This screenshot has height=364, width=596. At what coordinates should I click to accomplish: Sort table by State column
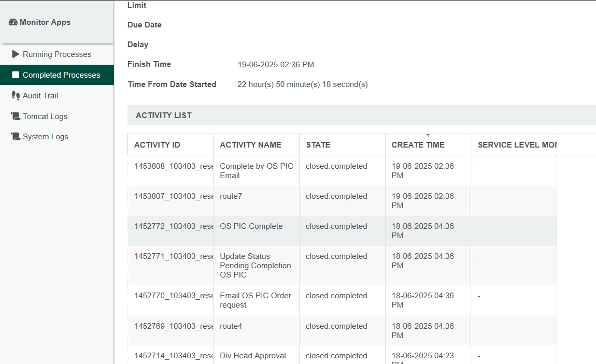(318, 145)
